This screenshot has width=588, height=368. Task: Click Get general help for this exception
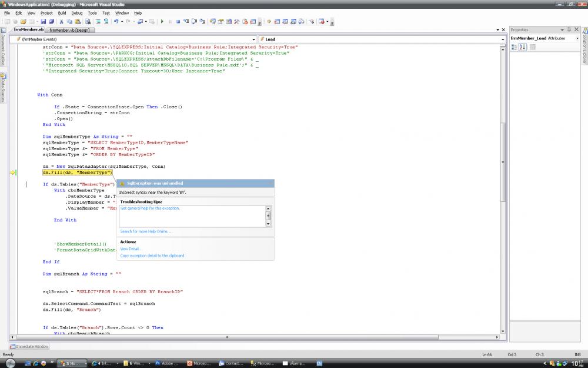coord(150,208)
